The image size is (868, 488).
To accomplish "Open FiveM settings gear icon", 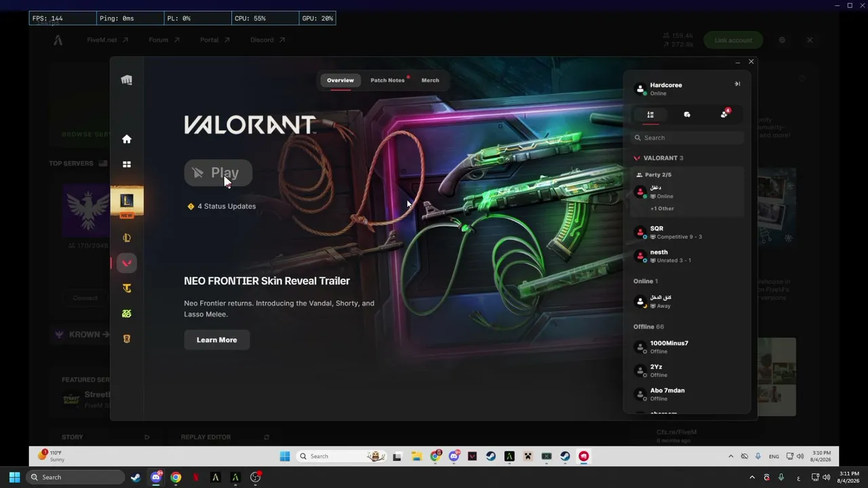I will (782, 40).
